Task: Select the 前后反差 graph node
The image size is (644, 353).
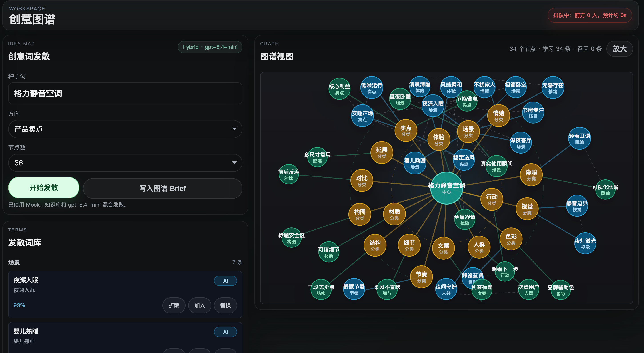Action: (289, 174)
